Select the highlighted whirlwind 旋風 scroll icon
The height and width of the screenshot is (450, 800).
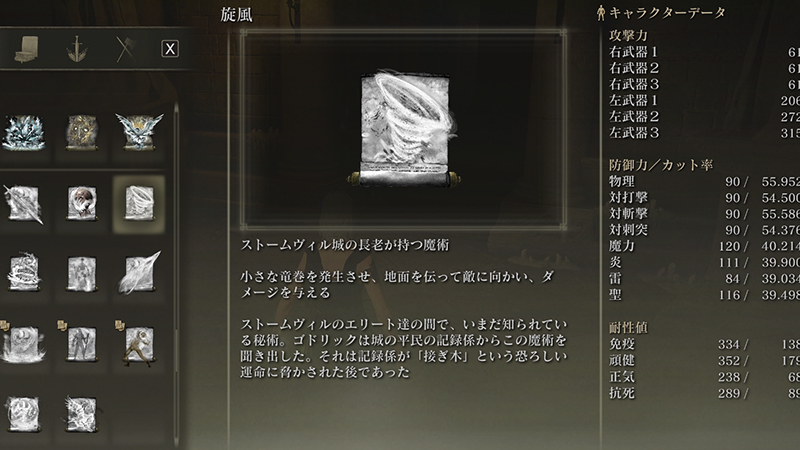(x=139, y=203)
